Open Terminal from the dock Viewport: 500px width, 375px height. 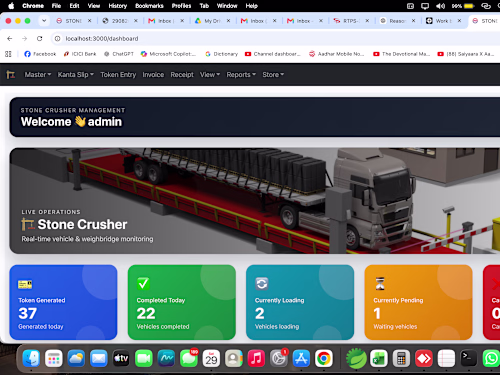[x=469, y=359]
